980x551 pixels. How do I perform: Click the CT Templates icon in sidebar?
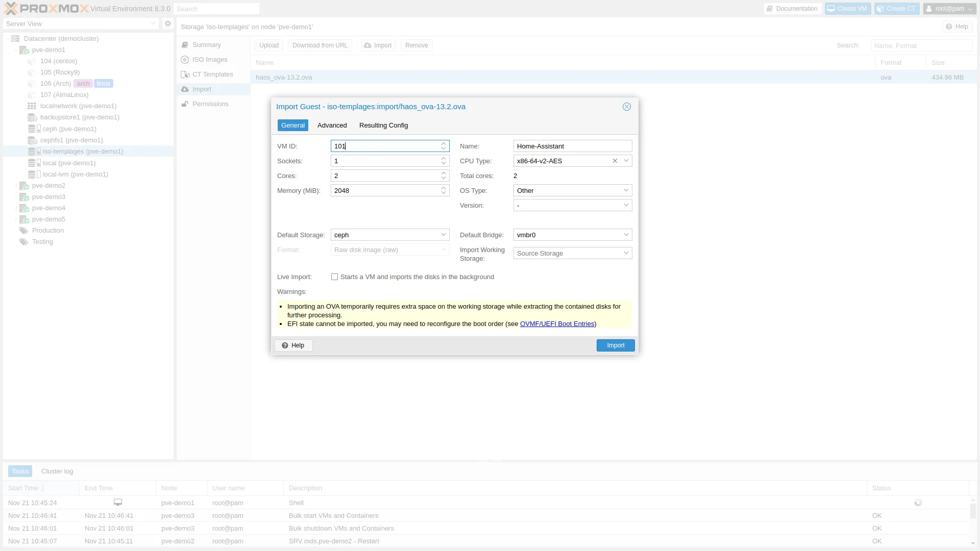[185, 74]
